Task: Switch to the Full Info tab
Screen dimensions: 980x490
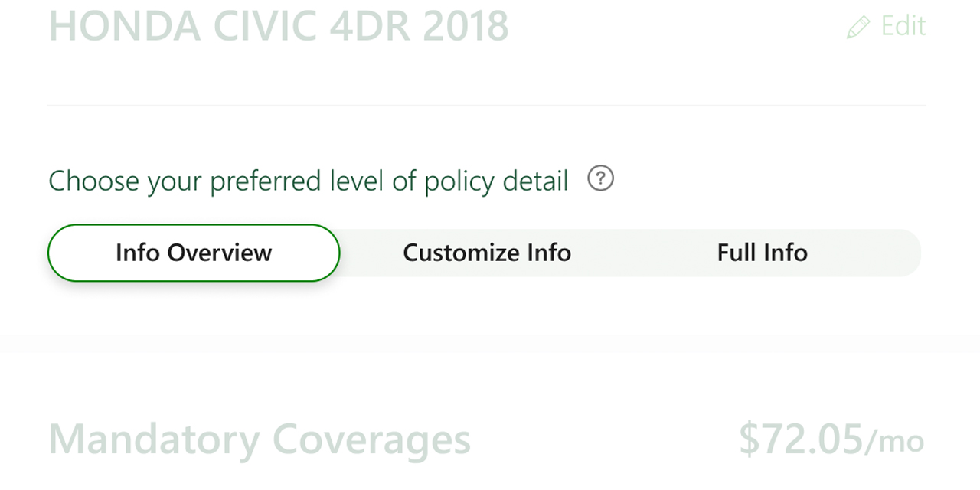Action: pyautogui.click(x=762, y=253)
